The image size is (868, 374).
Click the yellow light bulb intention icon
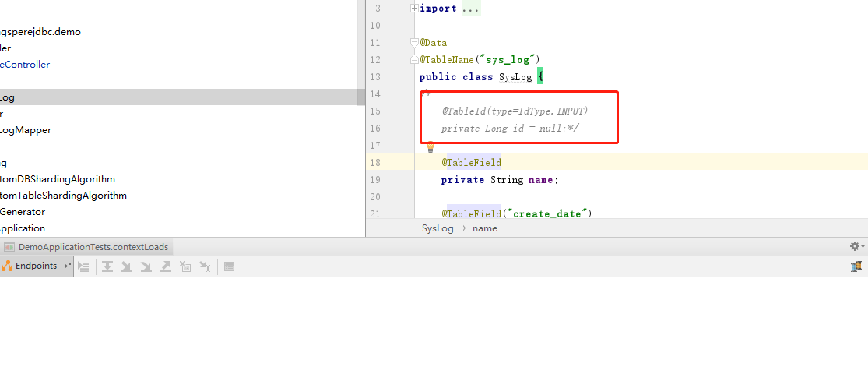click(x=430, y=146)
